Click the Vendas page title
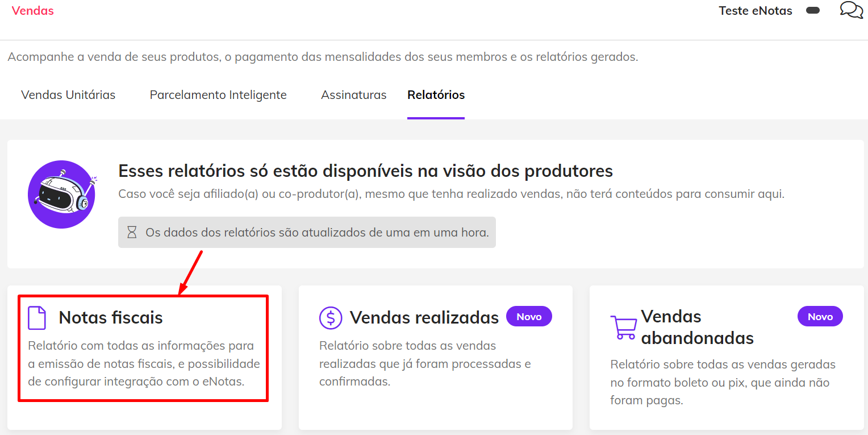 [x=33, y=10]
